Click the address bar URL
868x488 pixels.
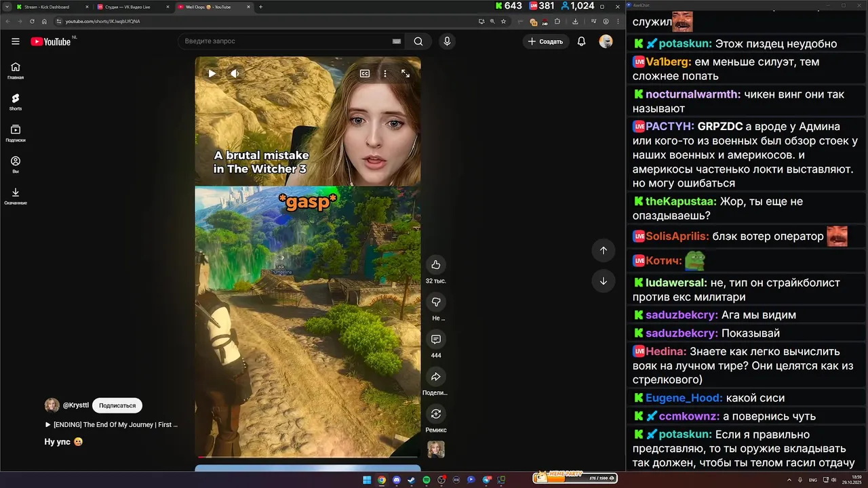pyautogui.click(x=102, y=21)
